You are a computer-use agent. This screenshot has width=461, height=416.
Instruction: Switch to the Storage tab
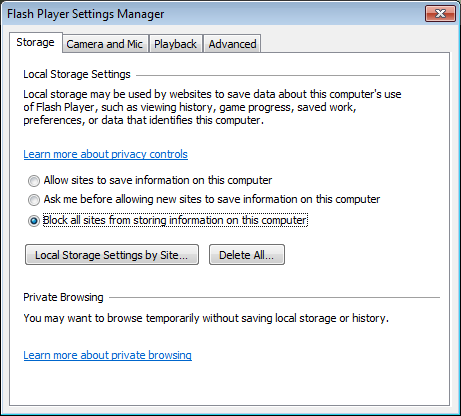click(x=36, y=42)
